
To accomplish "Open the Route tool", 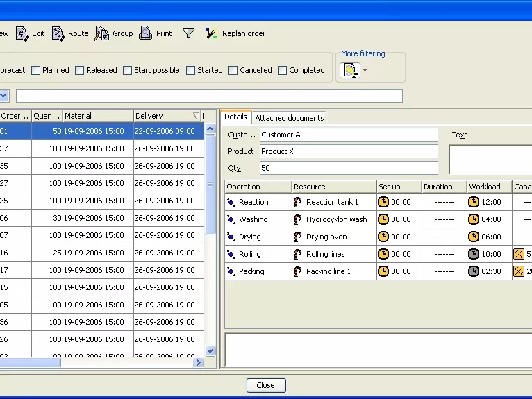I will tap(70, 33).
